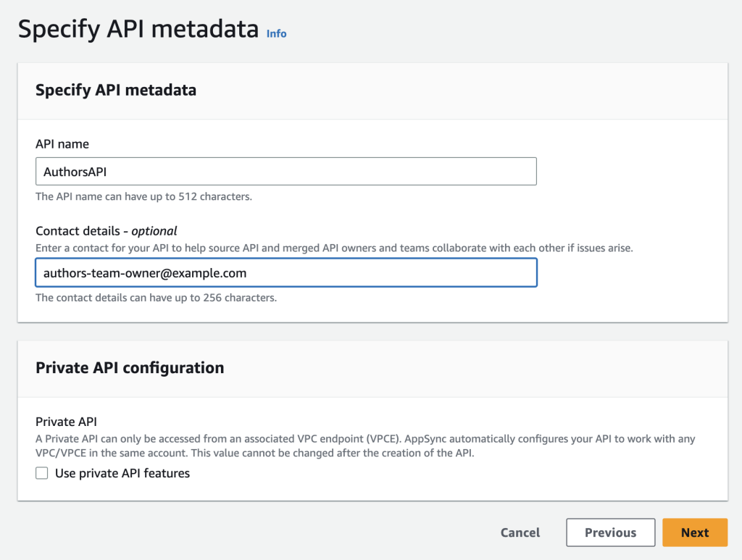This screenshot has width=742, height=560.
Task: Click the Specify API metadata section header
Action: (x=116, y=90)
